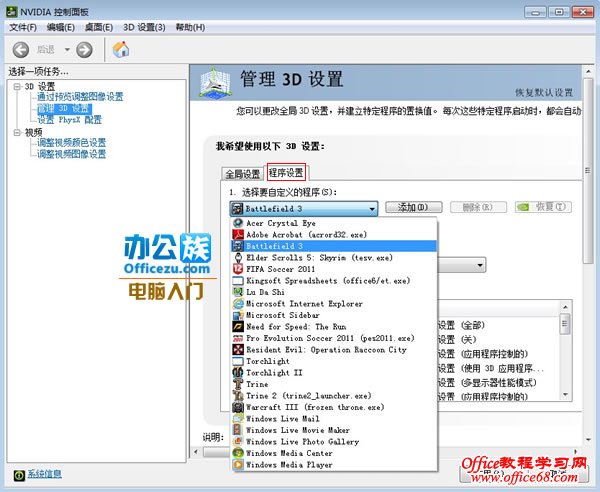Click 恢复默认设置 link
The image size is (600, 492).
(544, 93)
